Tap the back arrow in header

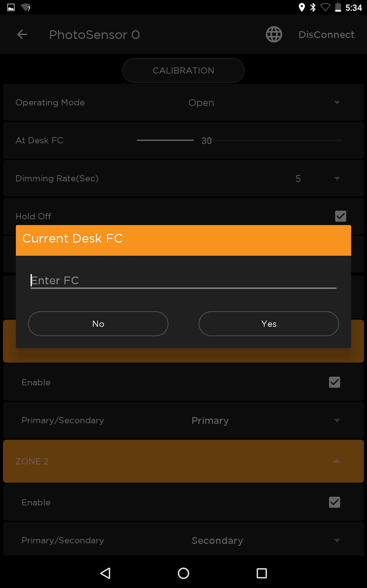(22, 34)
